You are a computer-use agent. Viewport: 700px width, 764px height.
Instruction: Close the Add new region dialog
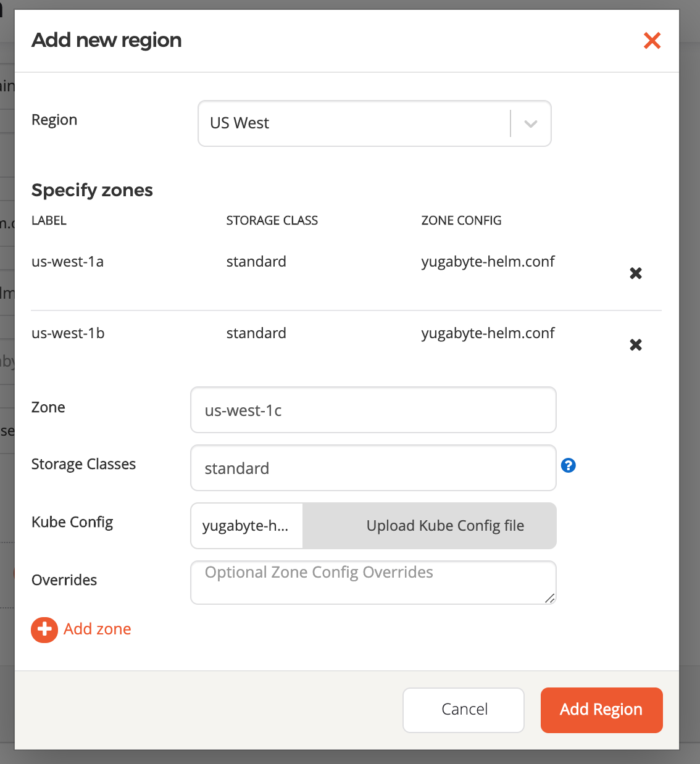tap(652, 40)
